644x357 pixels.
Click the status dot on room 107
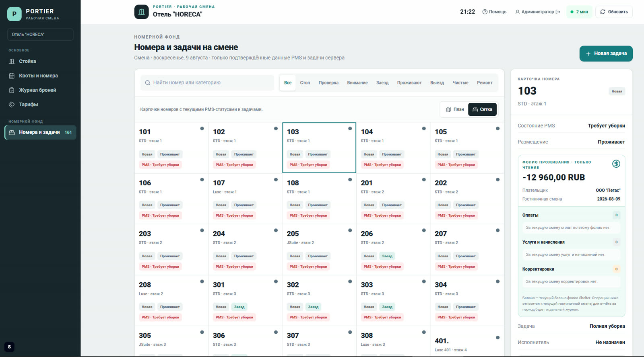point(276,180)
